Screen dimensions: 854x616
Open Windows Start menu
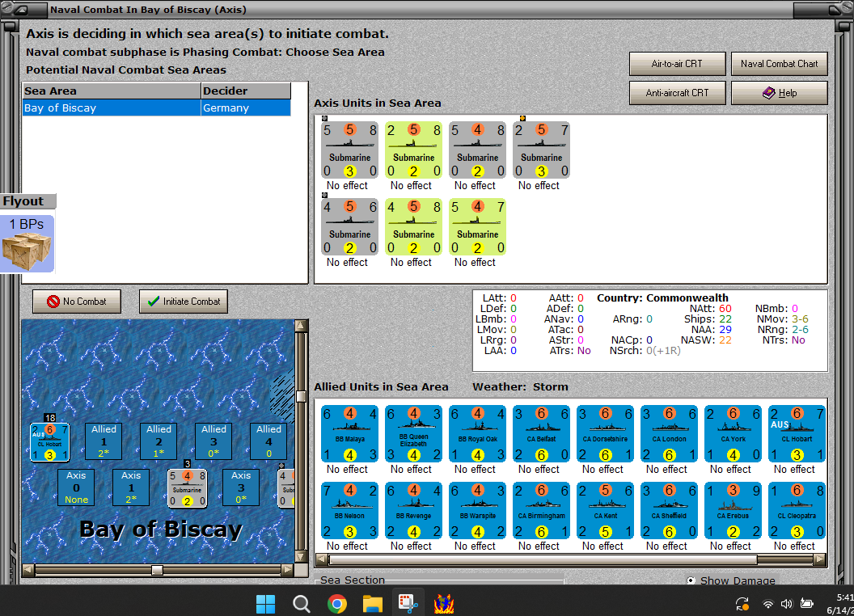[266, 604]
